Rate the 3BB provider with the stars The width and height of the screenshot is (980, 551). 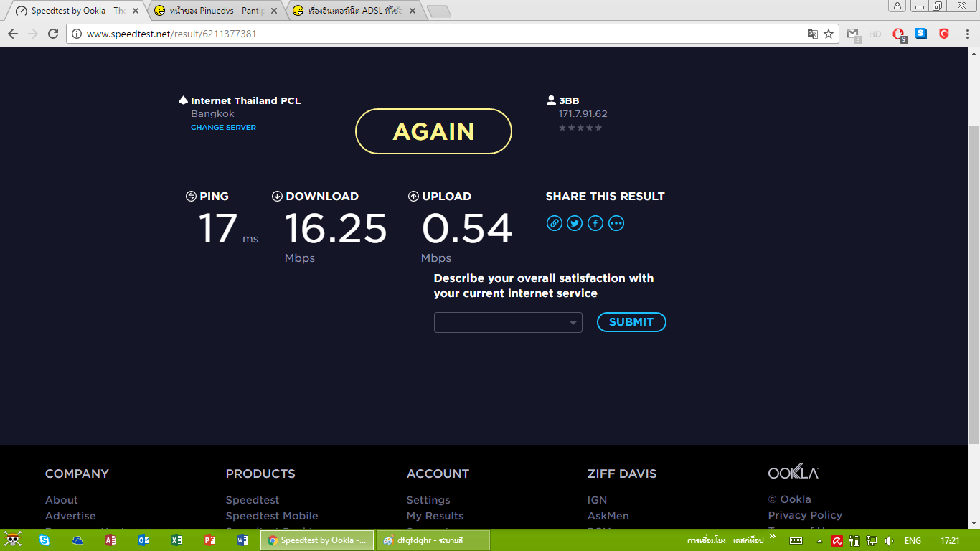coord(580,128)
